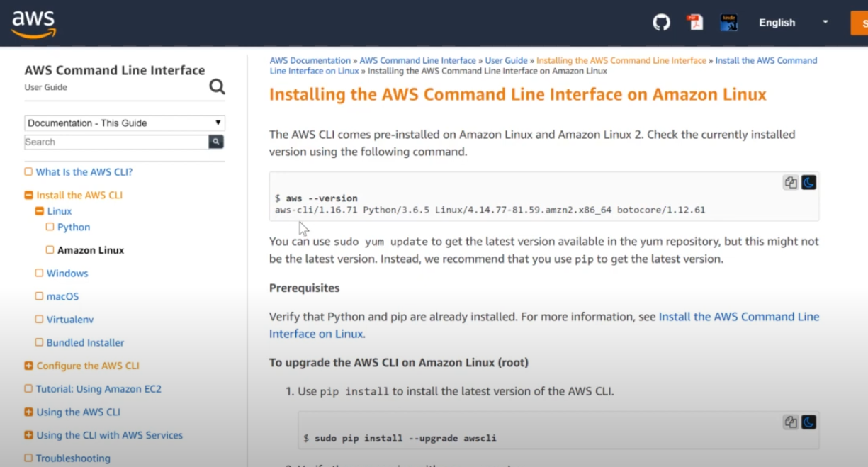Screen dimensions: 868x467
Task: Click the orange button at top right
Action: 859,23
